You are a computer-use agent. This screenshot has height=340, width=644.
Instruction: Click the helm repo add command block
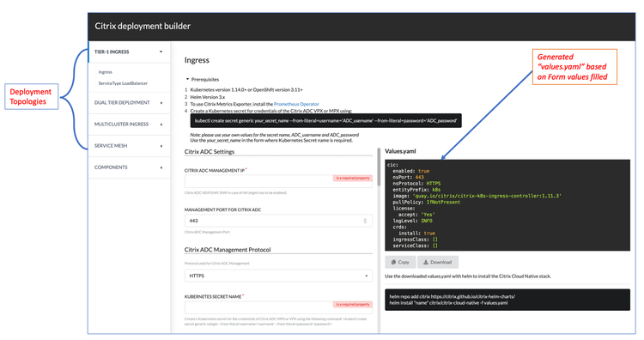coord(507,300)
